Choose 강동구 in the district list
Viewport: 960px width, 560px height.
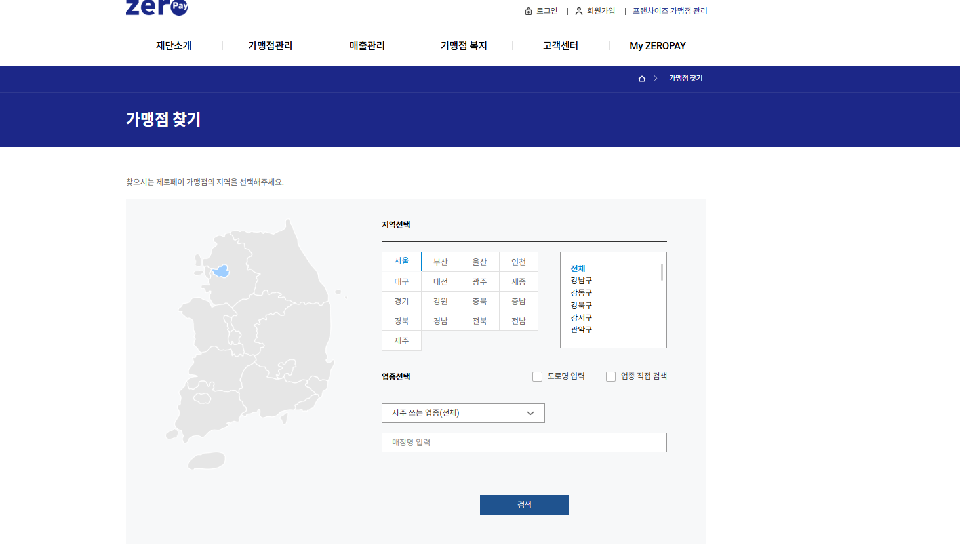(x=581, y=293)
